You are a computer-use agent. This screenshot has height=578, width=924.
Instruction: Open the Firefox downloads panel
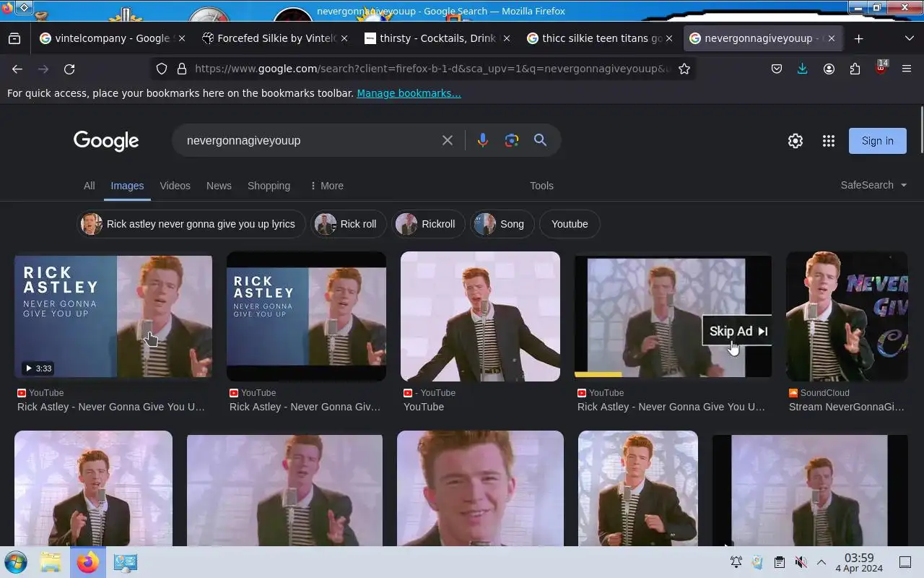click(x=803, y=69)
